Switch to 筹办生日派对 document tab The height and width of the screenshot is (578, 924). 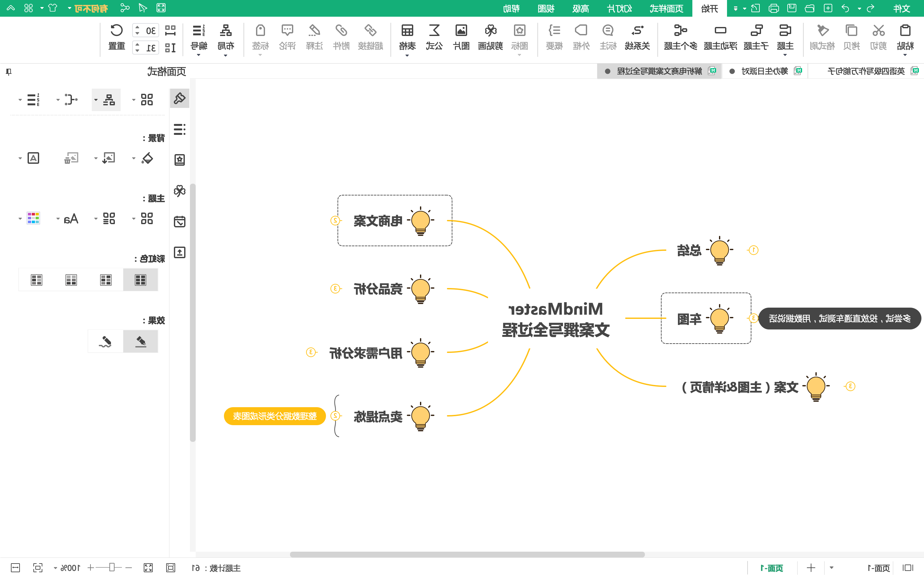pos(765,71)
